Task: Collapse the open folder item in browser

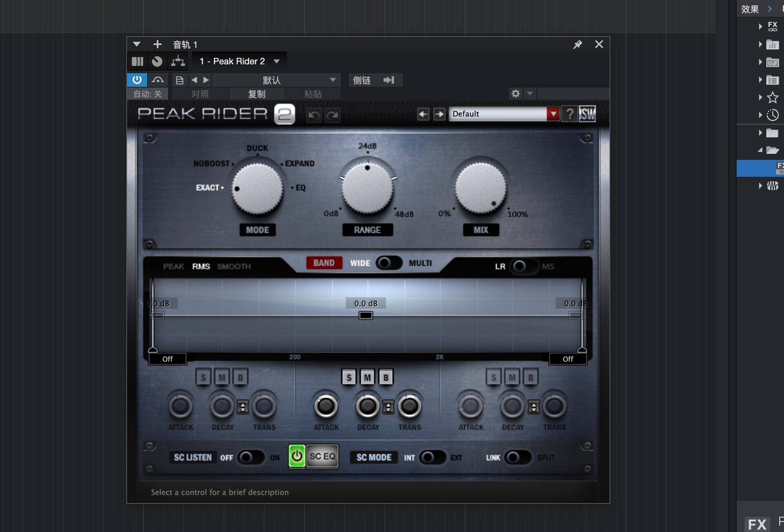Action: pyautogui.click(x=760, y=150)
